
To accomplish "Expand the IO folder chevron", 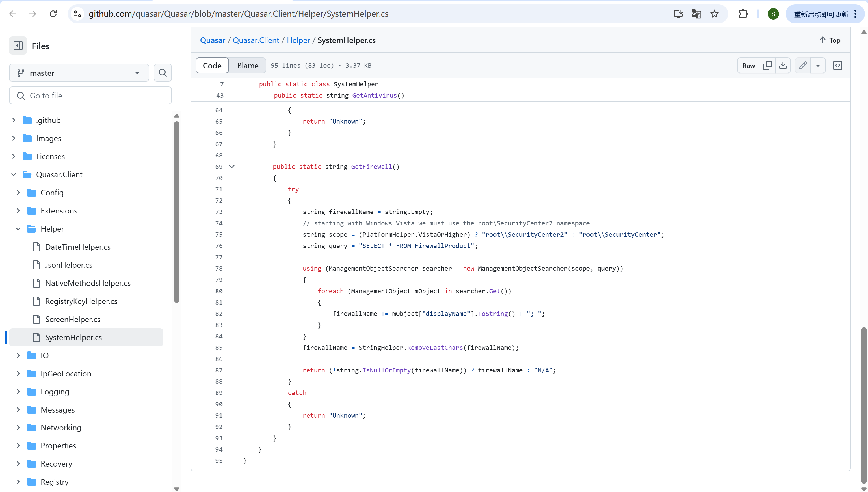I will pyautogui.click(x=18, y=355).
